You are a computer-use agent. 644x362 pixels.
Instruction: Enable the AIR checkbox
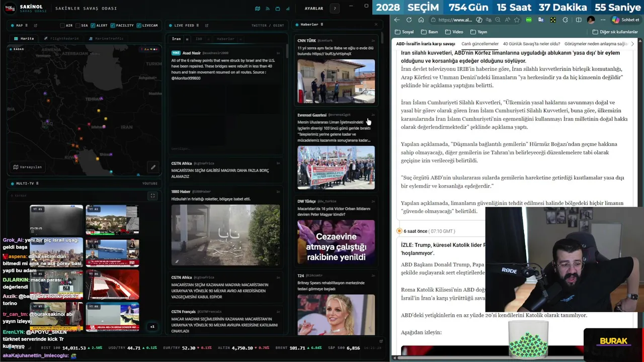pos(62,25)
